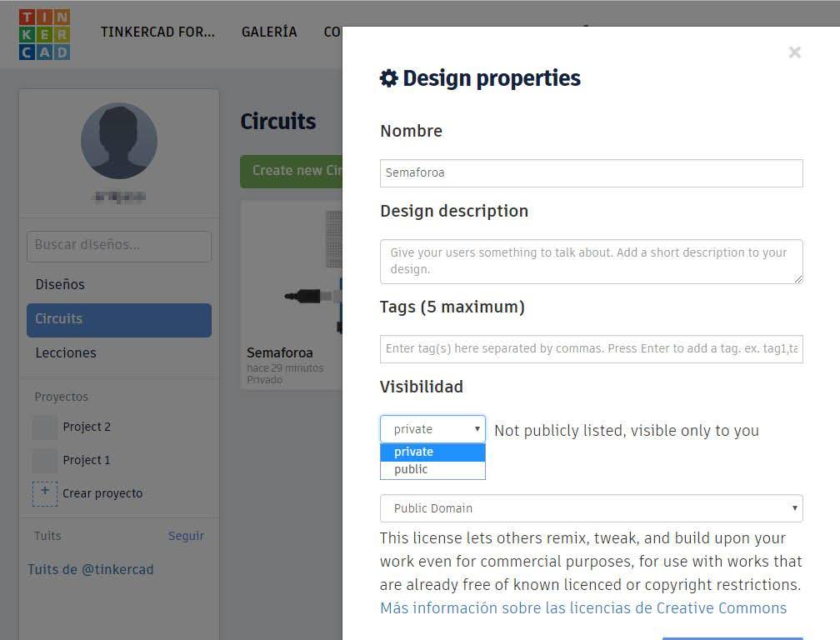840x640 pixels.
Task: Open the Lecciones section
Action: (66, 352)
